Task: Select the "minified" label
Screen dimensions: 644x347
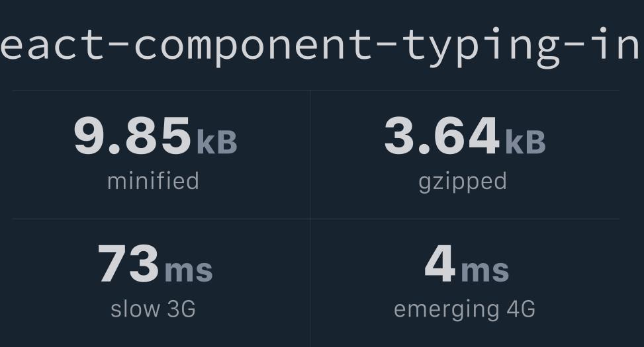Action: (x=153, y=181)
